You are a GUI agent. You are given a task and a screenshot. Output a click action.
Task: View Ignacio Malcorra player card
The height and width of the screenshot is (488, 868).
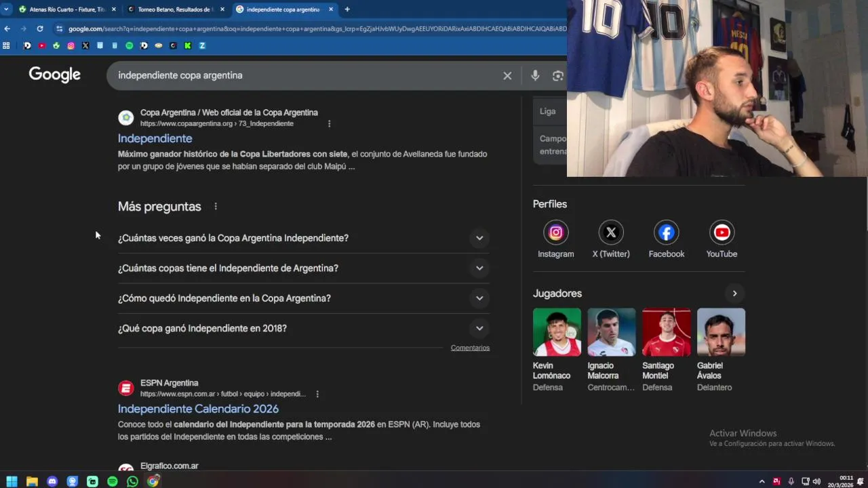point(612,350)
